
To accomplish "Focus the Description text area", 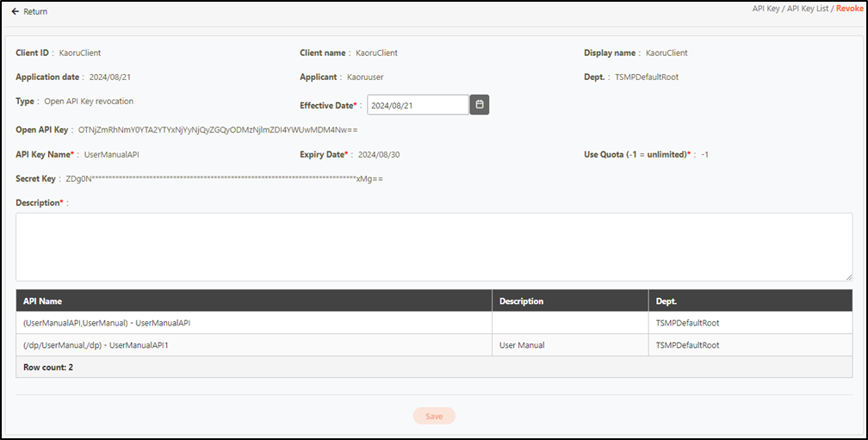I will click(433, 246).
